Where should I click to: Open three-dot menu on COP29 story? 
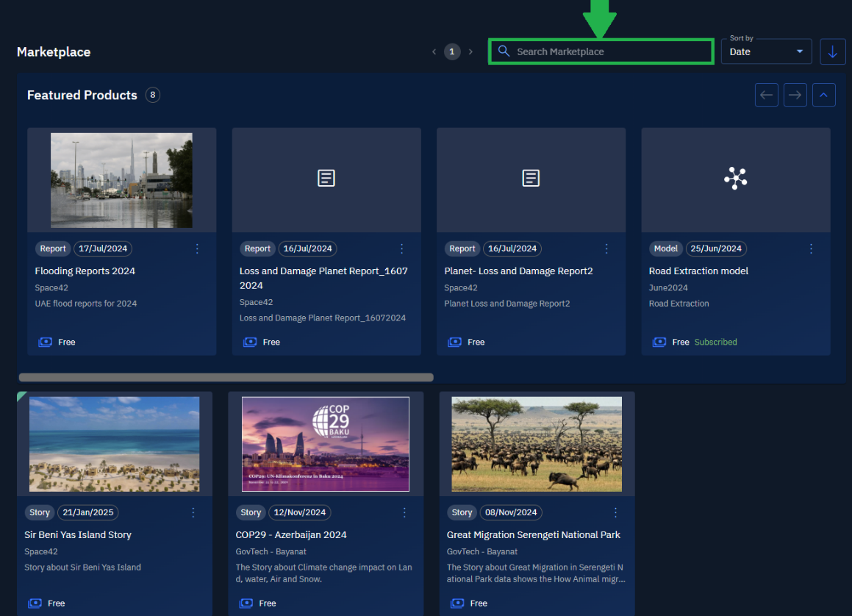(404, 512)
